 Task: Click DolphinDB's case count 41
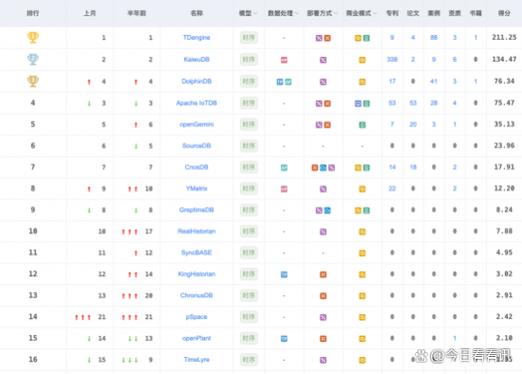click(x=434, y=81)
